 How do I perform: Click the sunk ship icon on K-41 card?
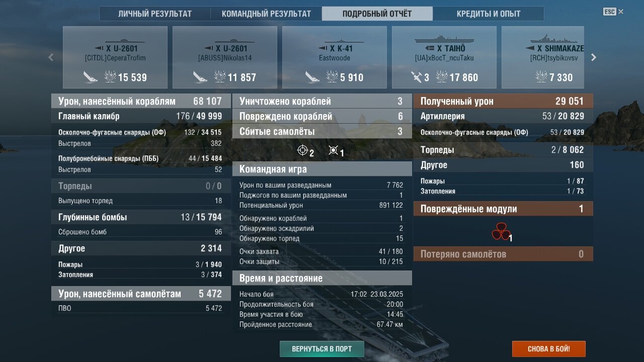(312, 77)
